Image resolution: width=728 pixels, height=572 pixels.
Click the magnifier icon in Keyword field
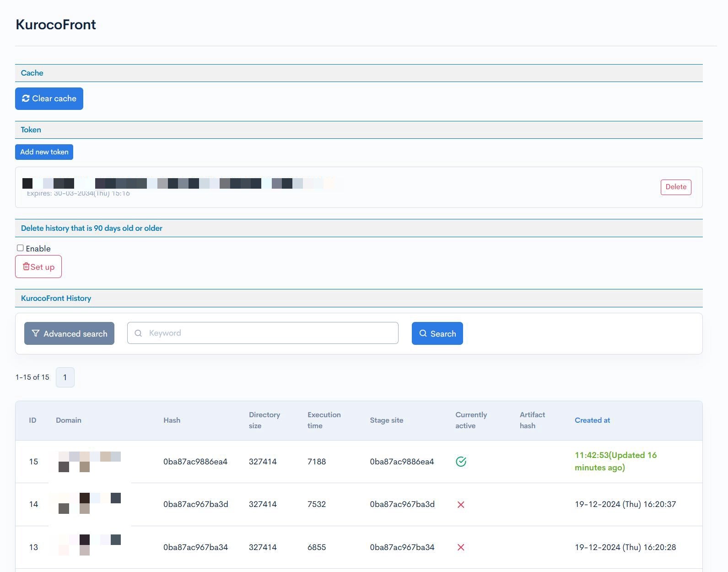[138, 333]
